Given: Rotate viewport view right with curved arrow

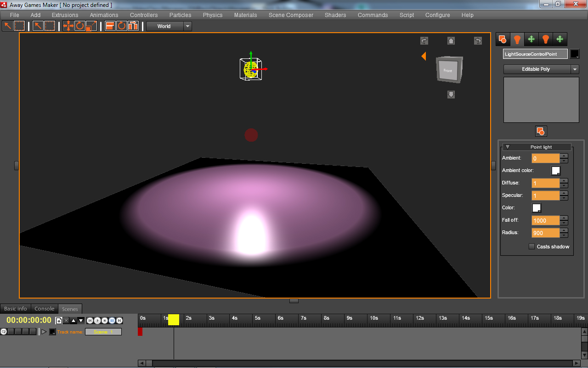Looking at the screenshot, I should coord(478,41).
